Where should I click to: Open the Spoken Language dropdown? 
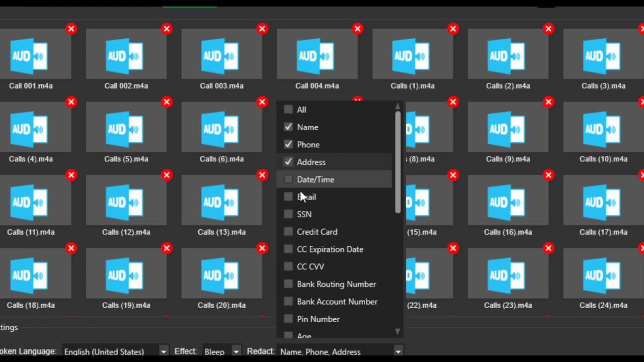pyautogui.click(x=164, y=351)
